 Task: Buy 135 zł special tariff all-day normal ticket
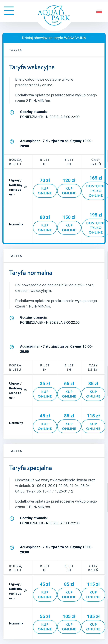click(x=93, y=627)
